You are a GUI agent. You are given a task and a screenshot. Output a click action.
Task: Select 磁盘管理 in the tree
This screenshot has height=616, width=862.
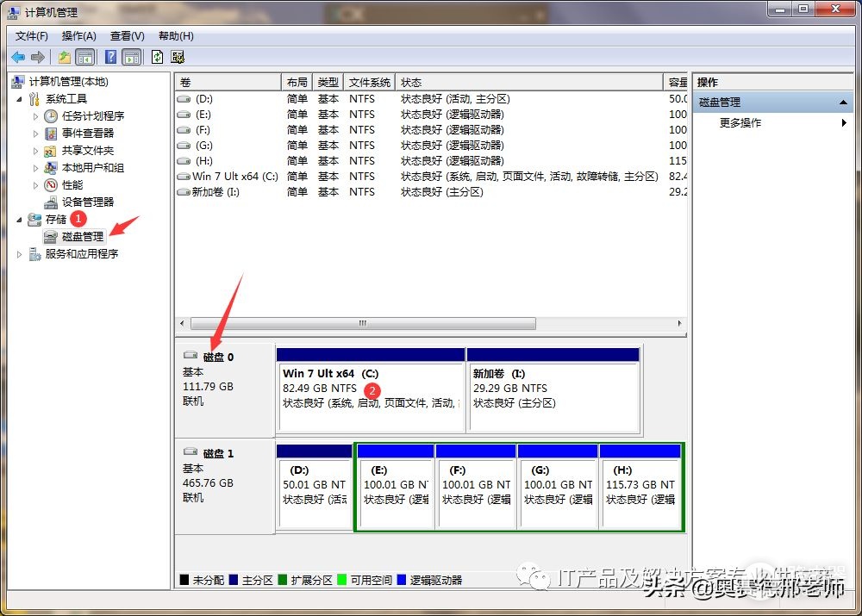pos(73,237)
